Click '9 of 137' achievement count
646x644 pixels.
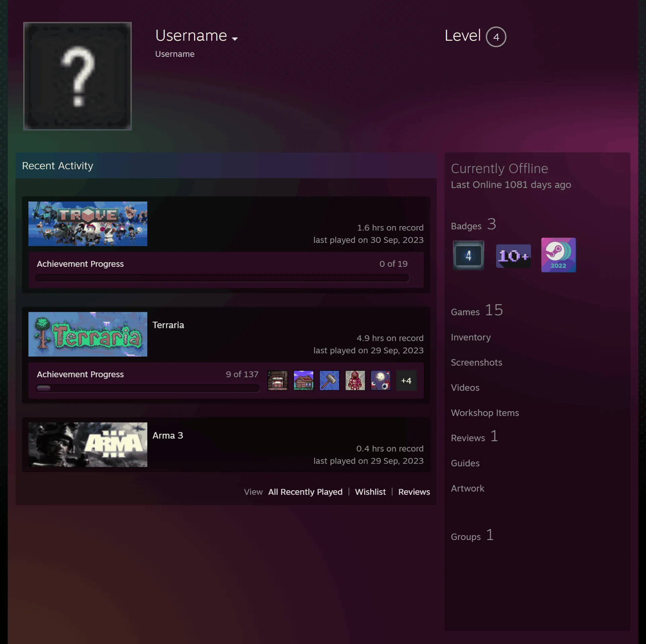(242, 374)
